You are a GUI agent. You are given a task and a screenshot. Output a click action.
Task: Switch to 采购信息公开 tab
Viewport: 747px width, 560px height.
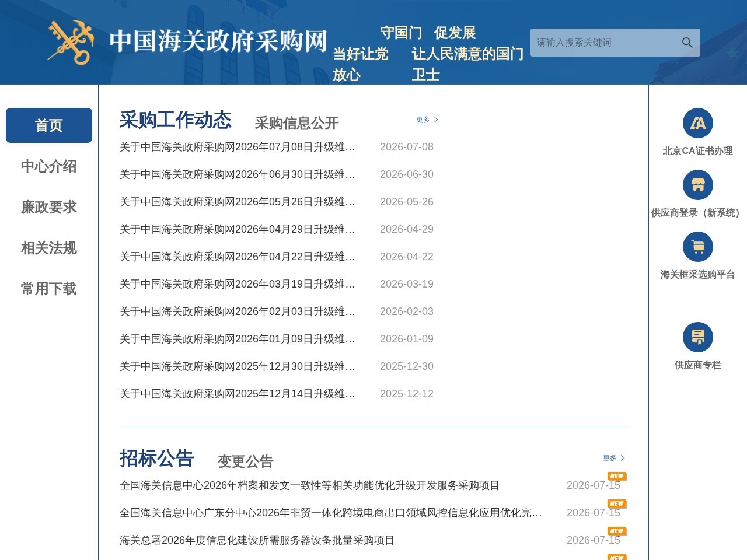click(296, 123)
